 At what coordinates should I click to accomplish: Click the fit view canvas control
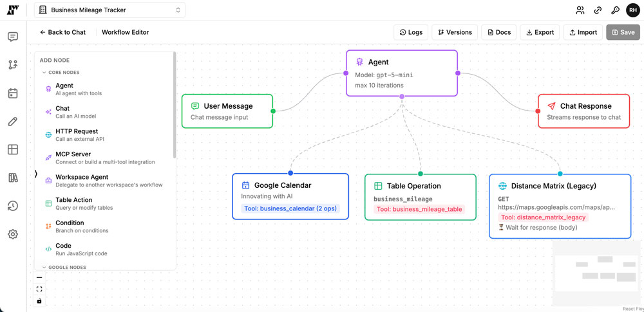[39, 289]
